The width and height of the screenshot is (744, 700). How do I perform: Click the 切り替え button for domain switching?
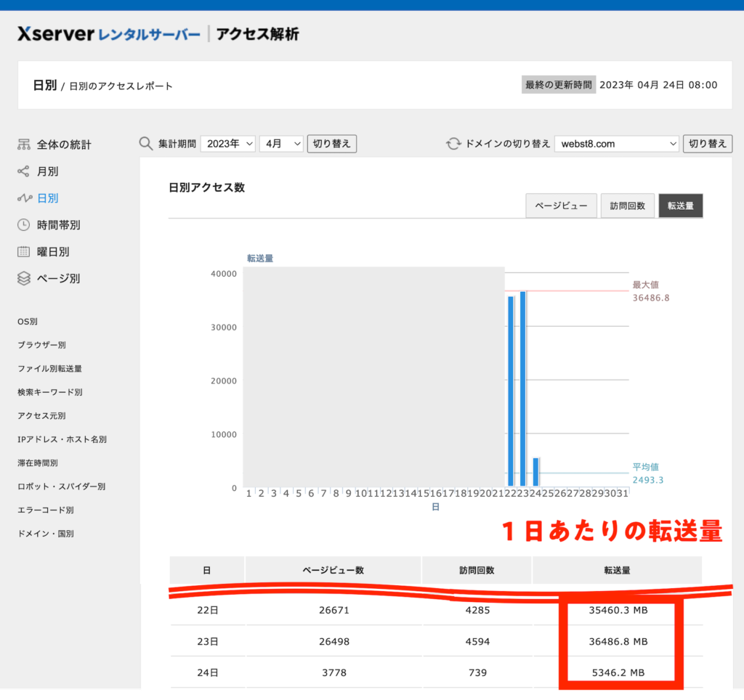[707, 143]
